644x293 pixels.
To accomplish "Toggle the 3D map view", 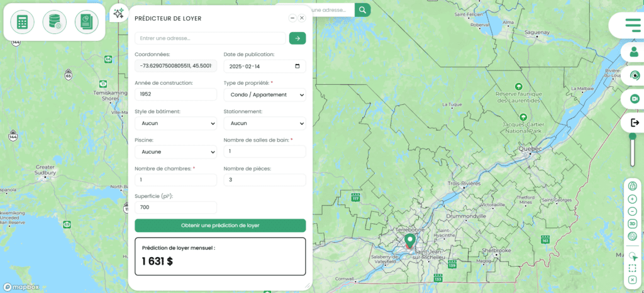I will point(632,224).
